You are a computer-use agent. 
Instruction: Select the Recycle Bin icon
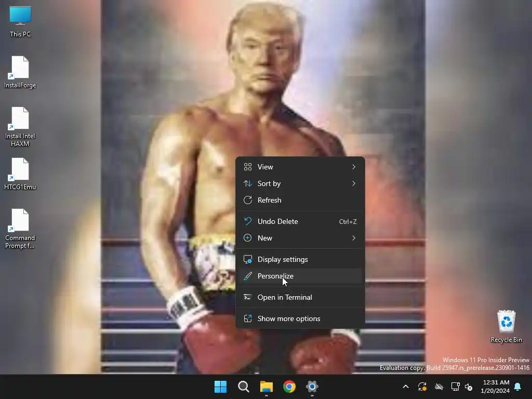point(506,326)
